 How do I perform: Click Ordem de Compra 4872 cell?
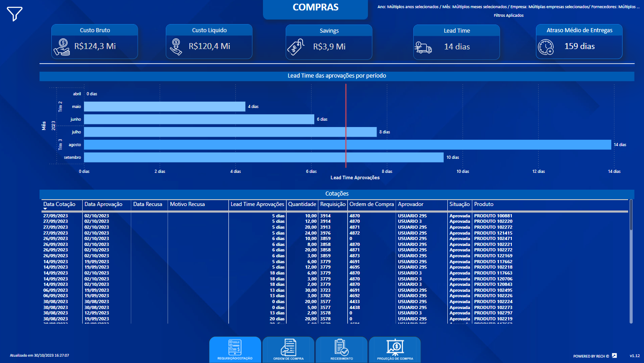pyautogui.click(x=354, y=233)
